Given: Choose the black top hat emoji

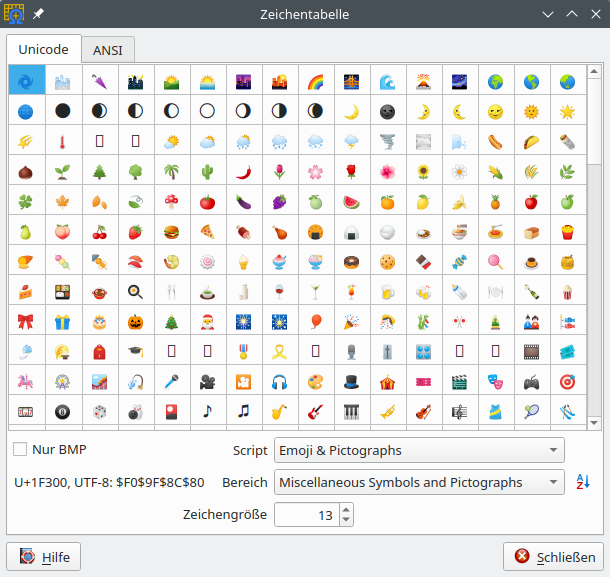Looking at the screenshot, I should [351, 381].
